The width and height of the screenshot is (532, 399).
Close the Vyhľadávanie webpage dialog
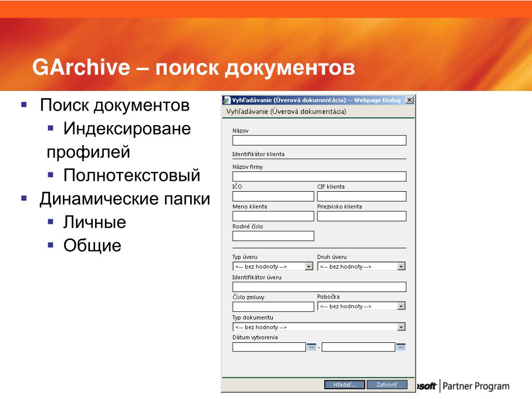coord(409,100)
